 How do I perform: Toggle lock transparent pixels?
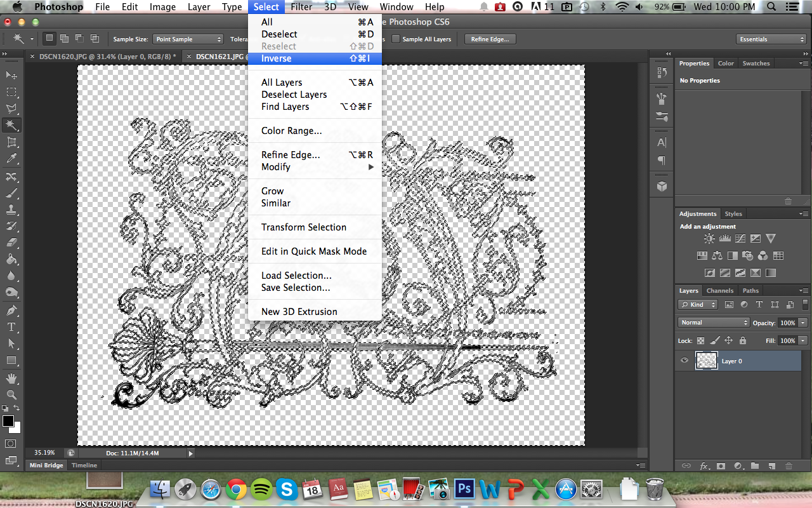[x=700, y=340]
